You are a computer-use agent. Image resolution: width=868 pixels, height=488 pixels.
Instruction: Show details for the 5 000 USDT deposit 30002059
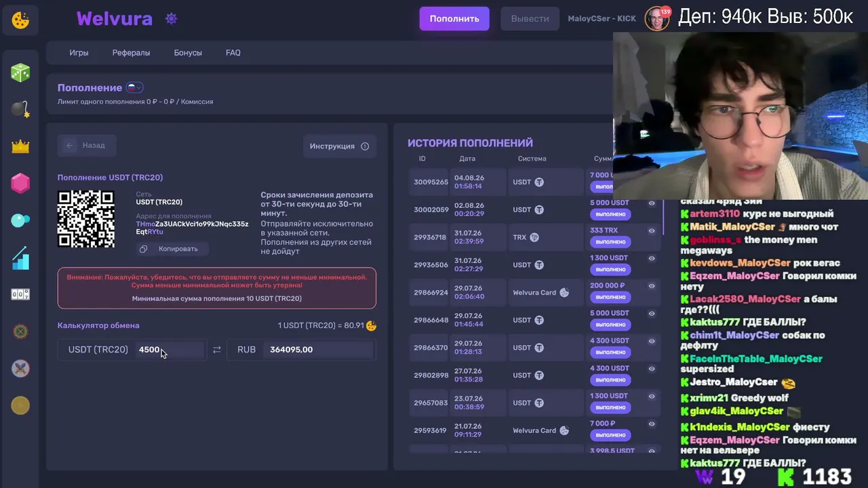(x=652, y=203)
